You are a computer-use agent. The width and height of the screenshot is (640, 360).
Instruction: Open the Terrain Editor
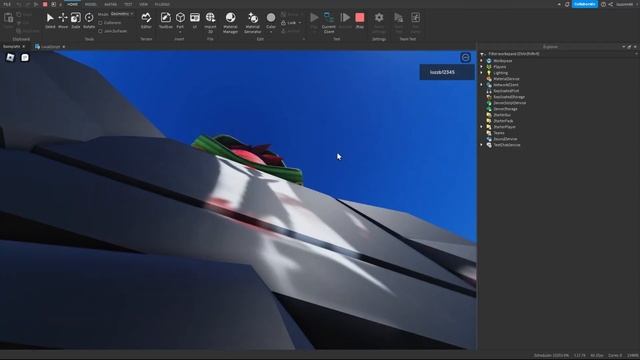point(146,20)
